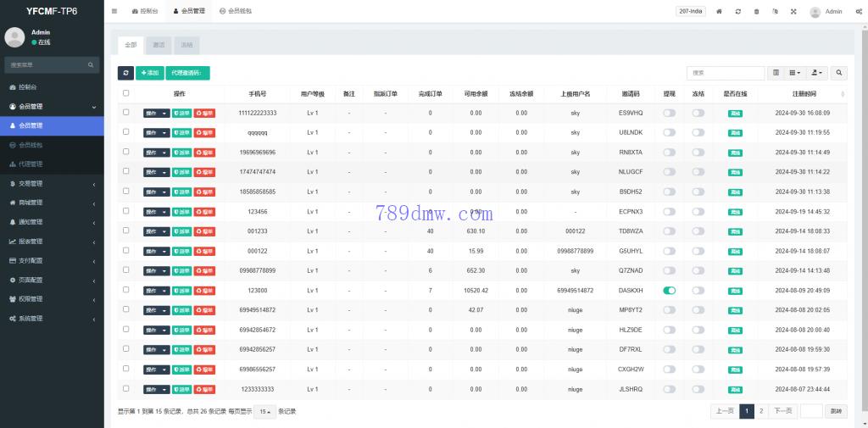Toggle fullscreen with the expand icon
The height and width of the screenshot is (428, 868).
tap(793, 12)
